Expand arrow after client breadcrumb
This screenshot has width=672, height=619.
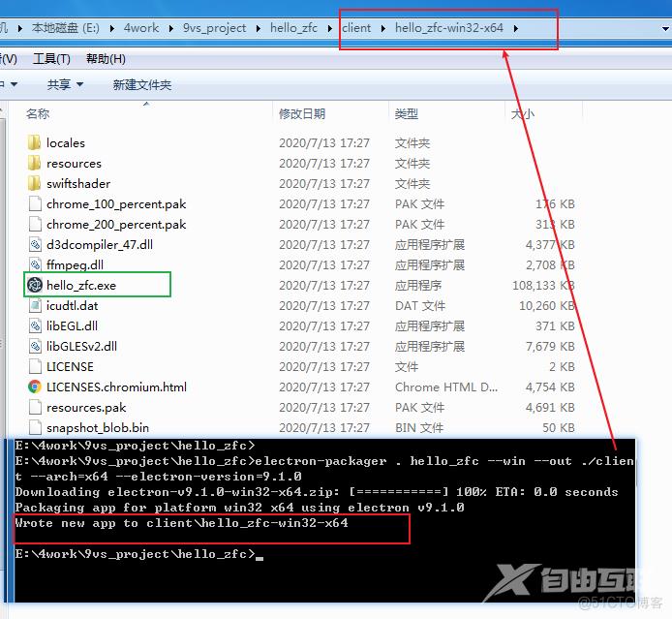[x=382, y=29]
